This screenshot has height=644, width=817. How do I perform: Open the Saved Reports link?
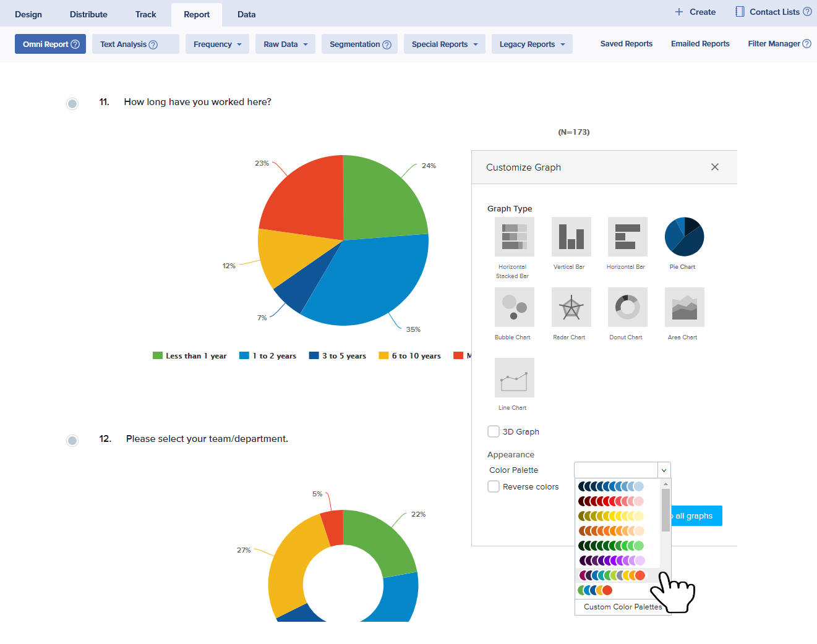626,44
